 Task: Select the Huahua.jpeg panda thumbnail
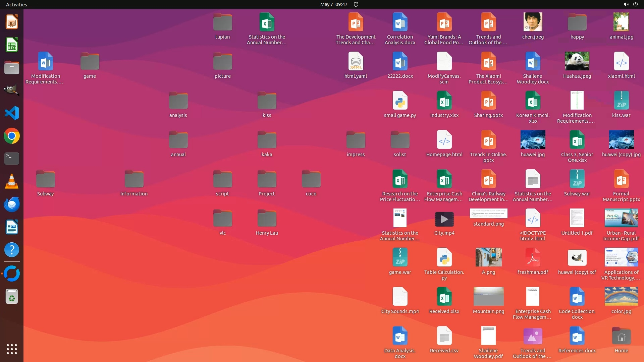tap(577, 62)
